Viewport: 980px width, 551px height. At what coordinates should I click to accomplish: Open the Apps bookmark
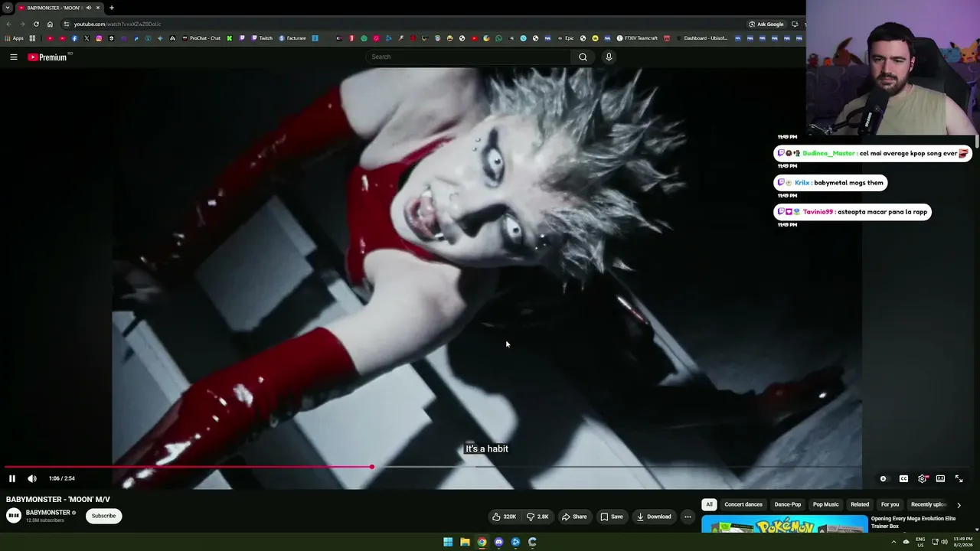15,38
